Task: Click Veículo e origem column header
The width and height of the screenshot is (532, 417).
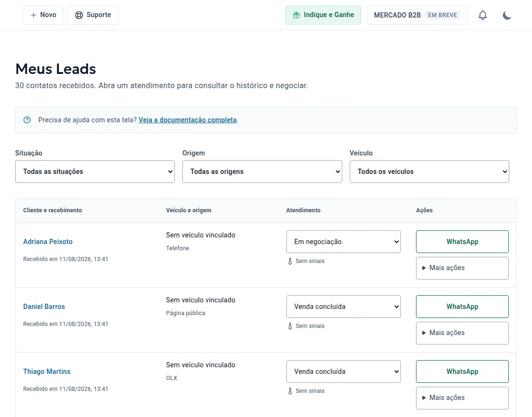Action: (189, 210)
